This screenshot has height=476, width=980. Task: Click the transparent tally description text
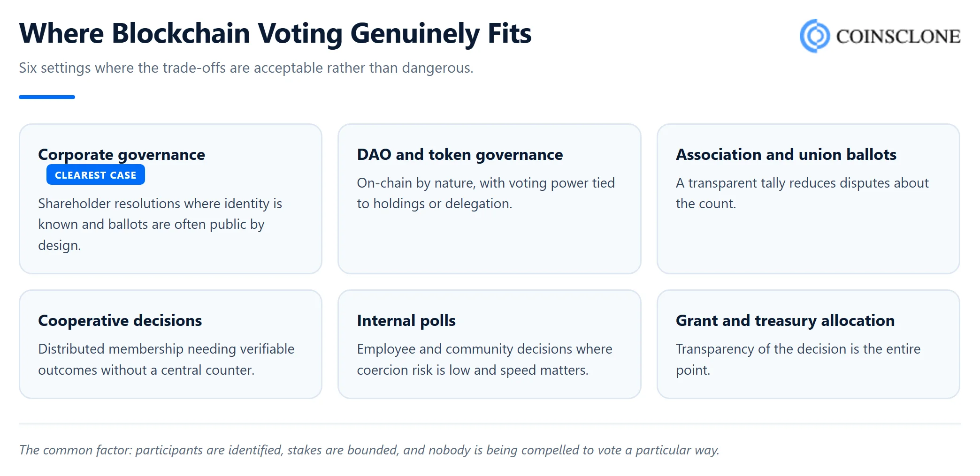pyautogui.click(x=802, y=193)
